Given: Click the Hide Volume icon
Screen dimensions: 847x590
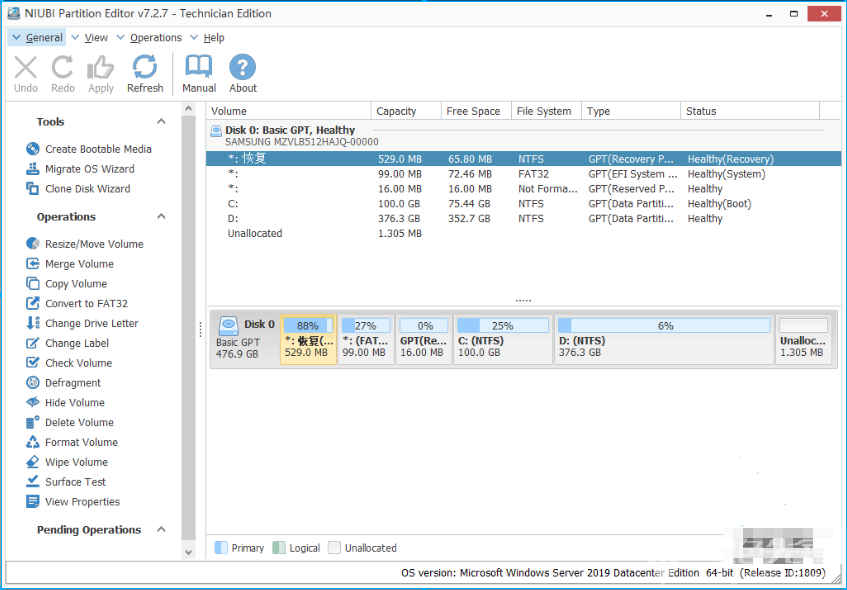Looking at the screenshot, I should click(32, 403).
